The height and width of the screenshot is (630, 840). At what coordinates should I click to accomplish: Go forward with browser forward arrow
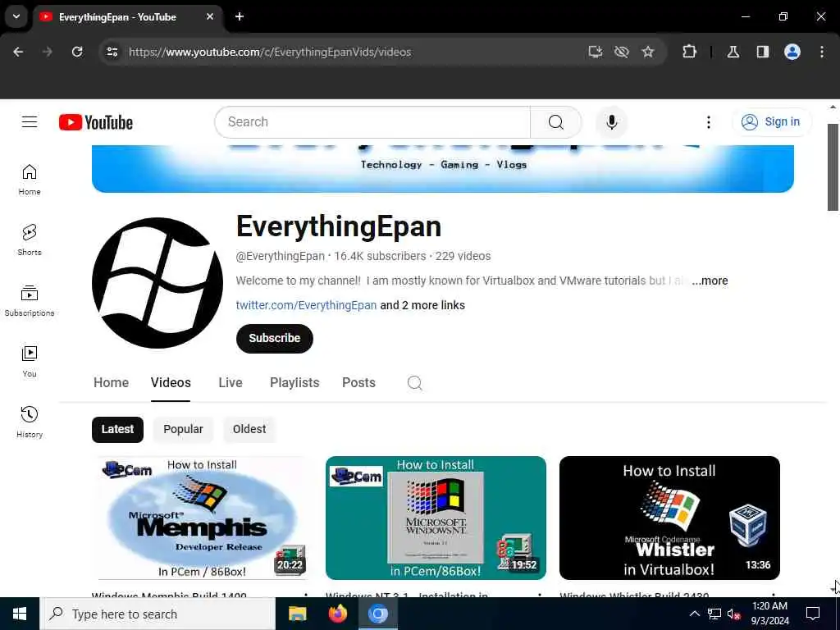tap(47, 52)
